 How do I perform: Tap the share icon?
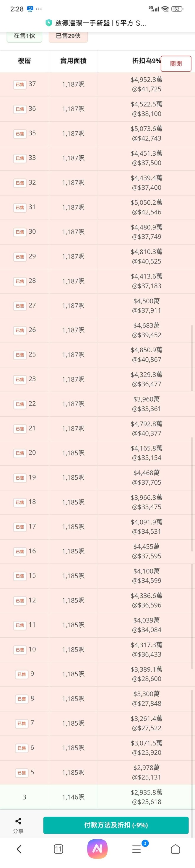19,821
